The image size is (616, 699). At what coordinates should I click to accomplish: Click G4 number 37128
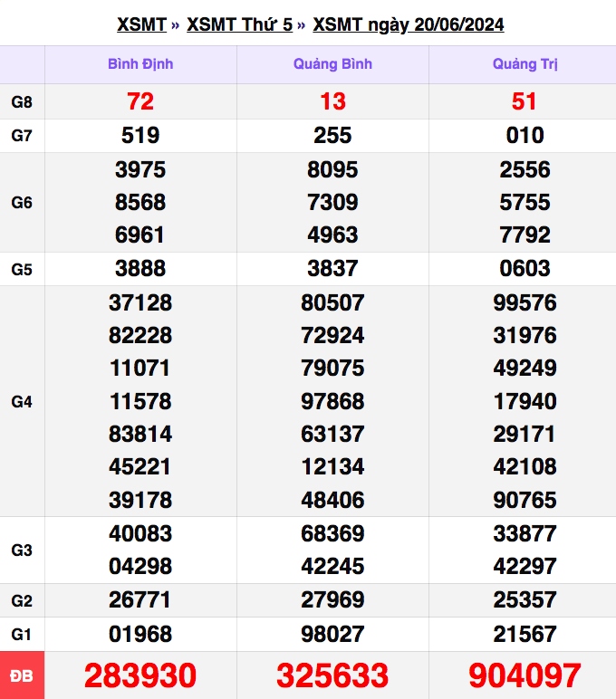tap(140, 303)
